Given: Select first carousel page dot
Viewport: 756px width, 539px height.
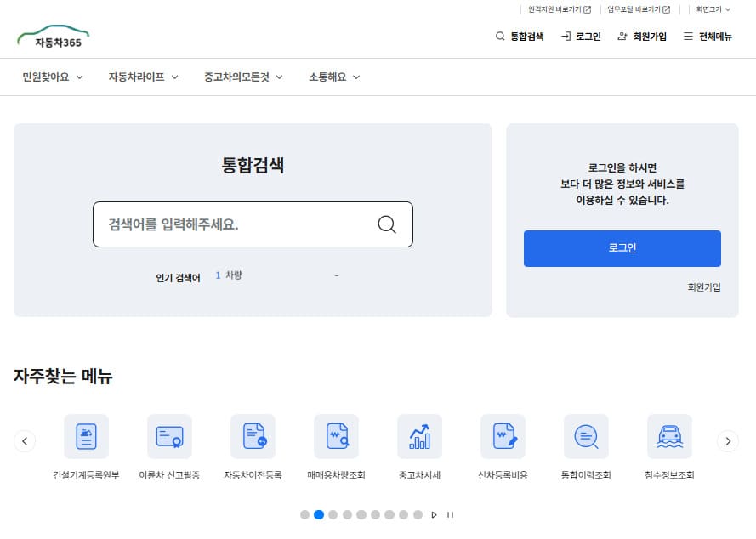Looking at the screenshot, I should coord(304,515).
